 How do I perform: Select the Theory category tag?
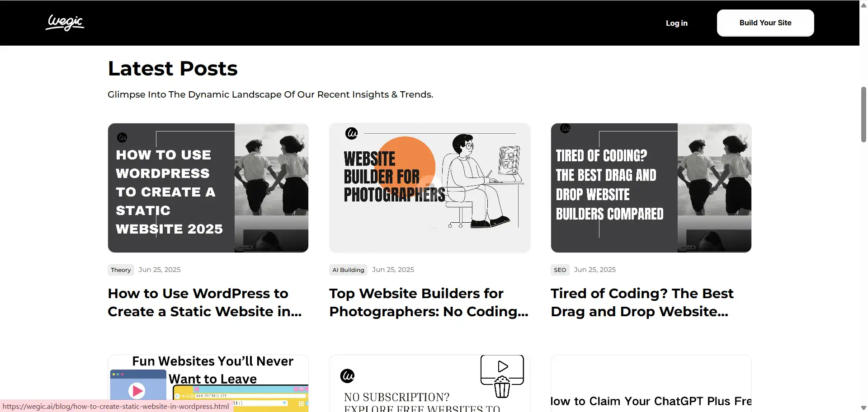tap(121, 270)
